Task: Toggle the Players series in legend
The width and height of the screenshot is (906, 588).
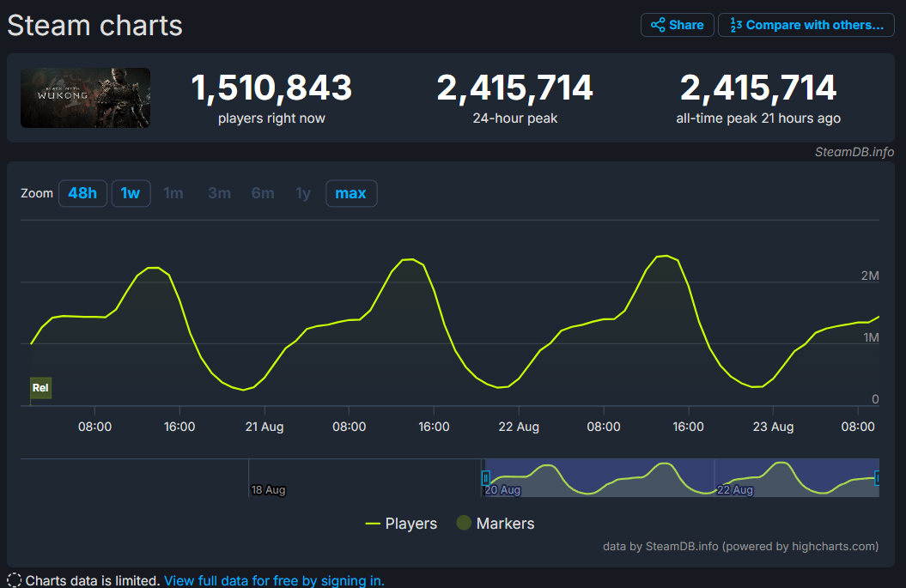Action: click(402, 524)
